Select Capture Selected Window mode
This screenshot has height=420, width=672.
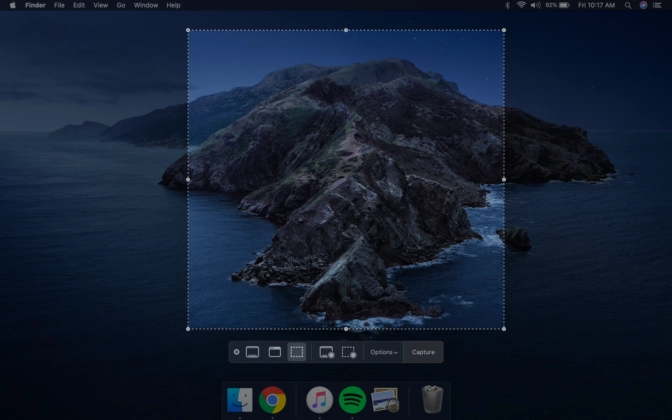(274, 352)
